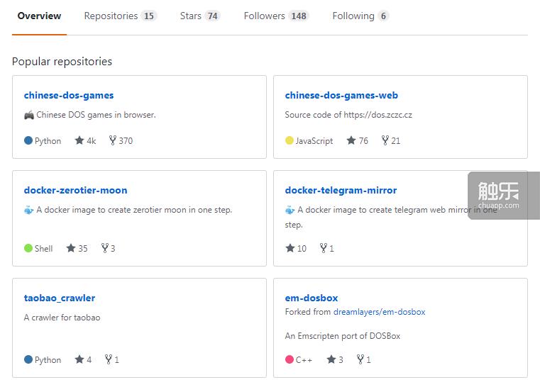Switch to the Repositories tab

pos(120,16)
